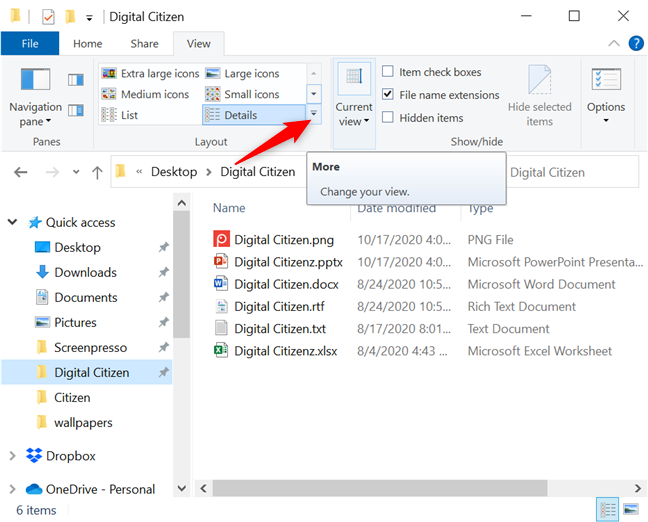Click the navigation pane vertical scrollbar
Image resolution: width=648 pixels, height=522 pixels.
tap(181, 275)
